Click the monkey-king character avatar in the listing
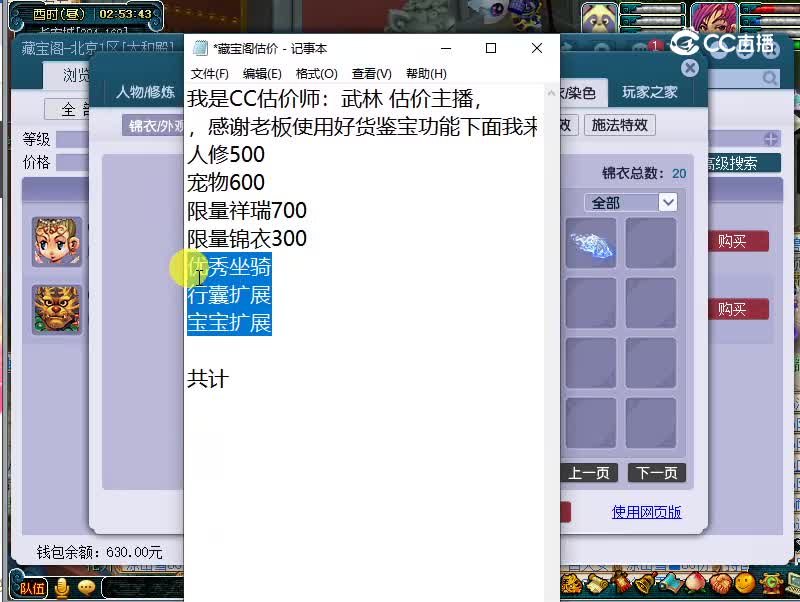This screenshot has height=602, width=800. [57, 242]
